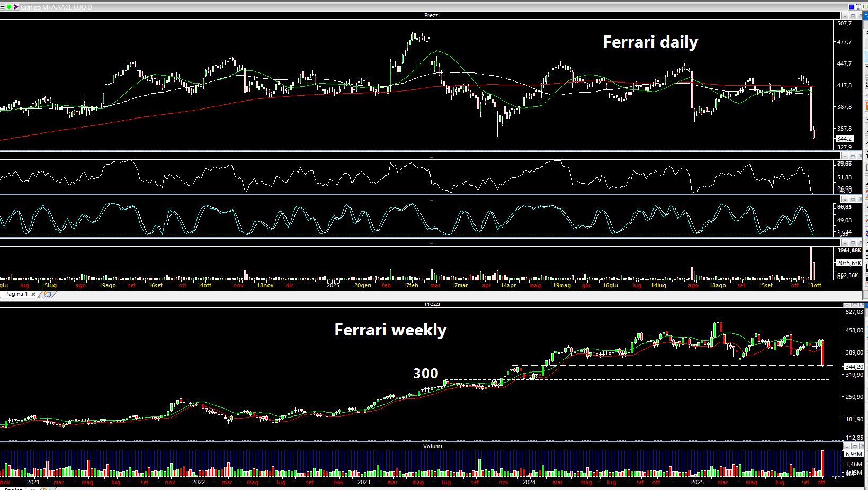Screen dimensions: 868x490
Task: Click the 20gen date on the daily axis
Action: point(363,286)
